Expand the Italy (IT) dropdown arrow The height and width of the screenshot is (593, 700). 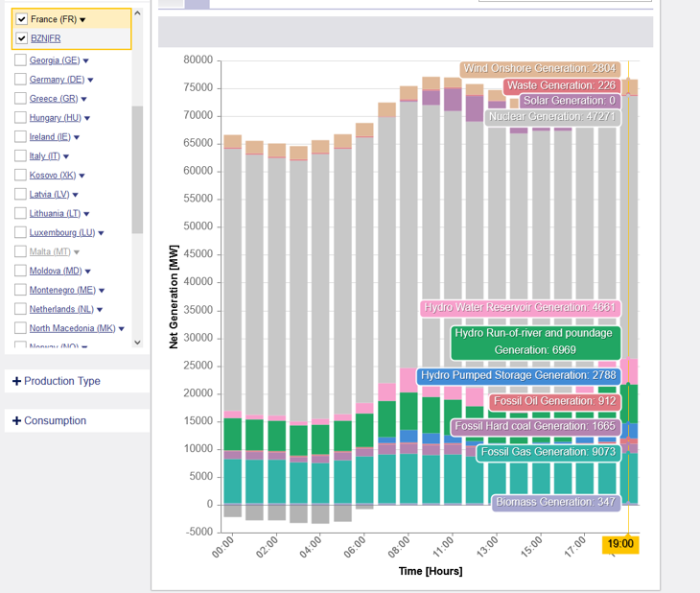[x=66, y=156]
